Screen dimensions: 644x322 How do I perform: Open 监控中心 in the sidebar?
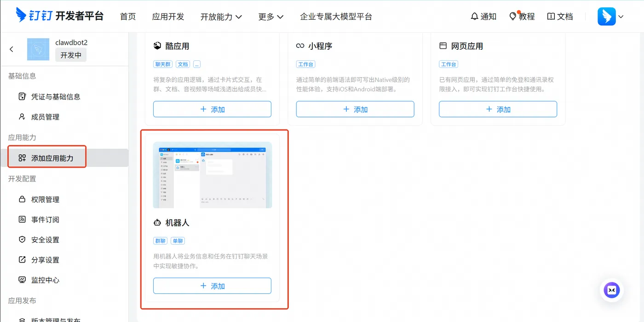[64, 280]
